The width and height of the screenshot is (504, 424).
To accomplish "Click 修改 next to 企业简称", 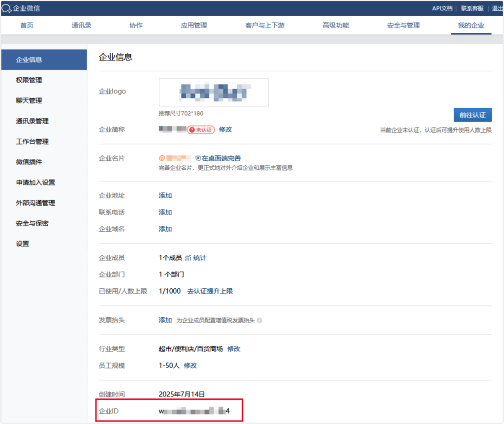I will 225,129.
